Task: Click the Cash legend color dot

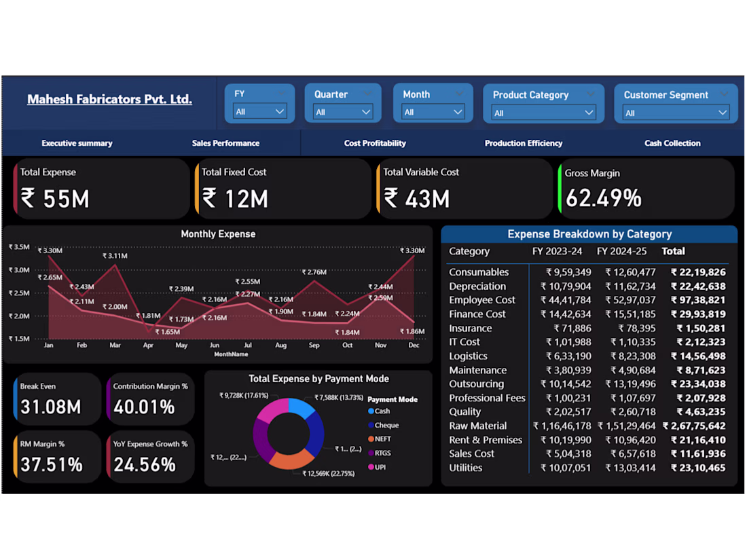Action: [371, 411]
